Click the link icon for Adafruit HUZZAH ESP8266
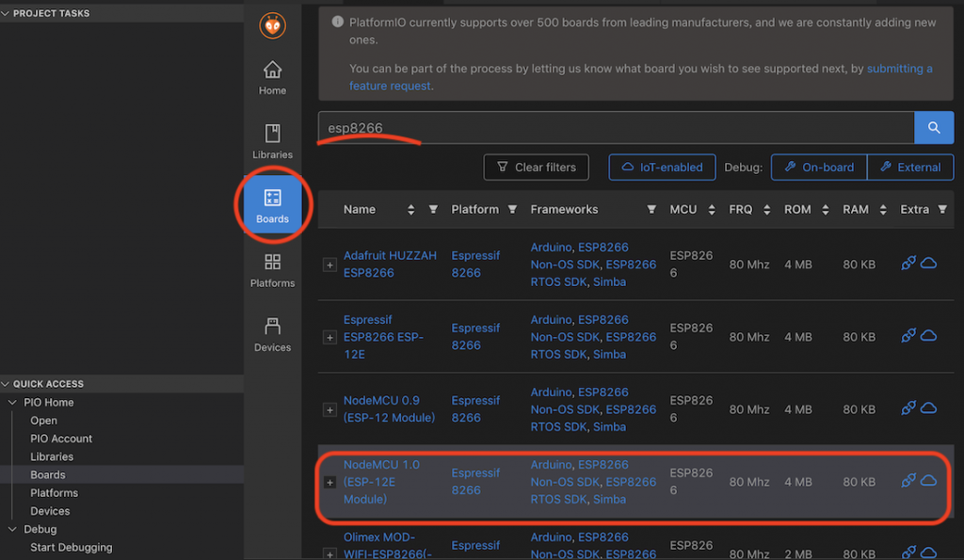The image size is (964, 560). (x=908, y=264)
